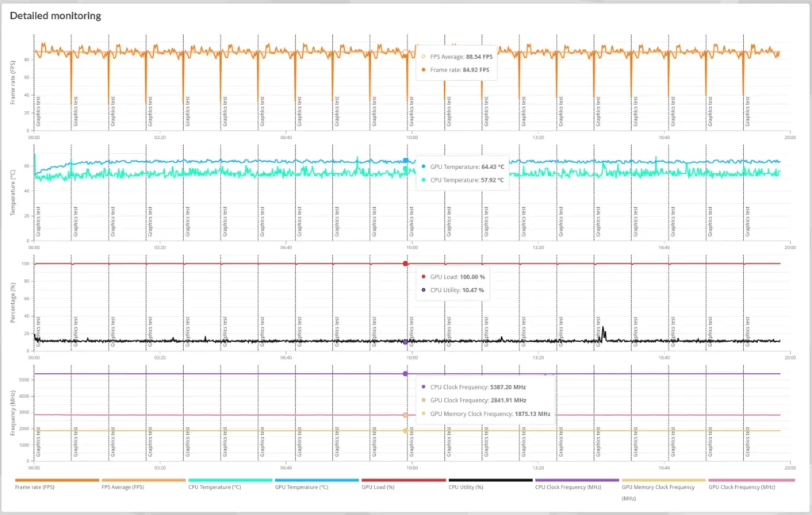Click the 'Frequency (MHz)' vertical axis title
This screenshot has height=515, width=812.
click(x=13, y=413)
